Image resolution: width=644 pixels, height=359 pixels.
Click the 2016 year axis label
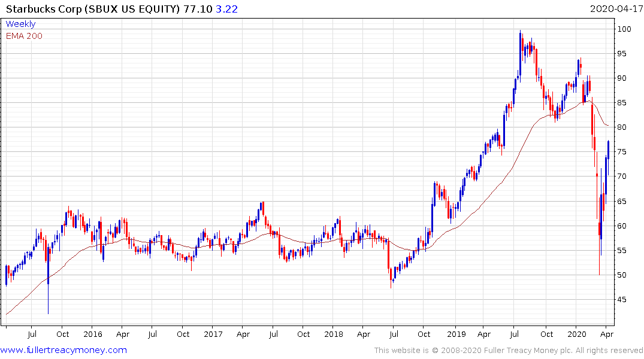click(x=93, y=334)
